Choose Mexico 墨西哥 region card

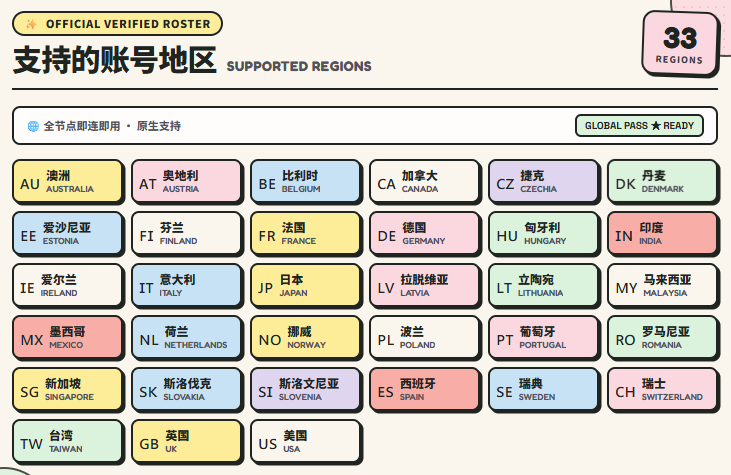coord(68,337)
